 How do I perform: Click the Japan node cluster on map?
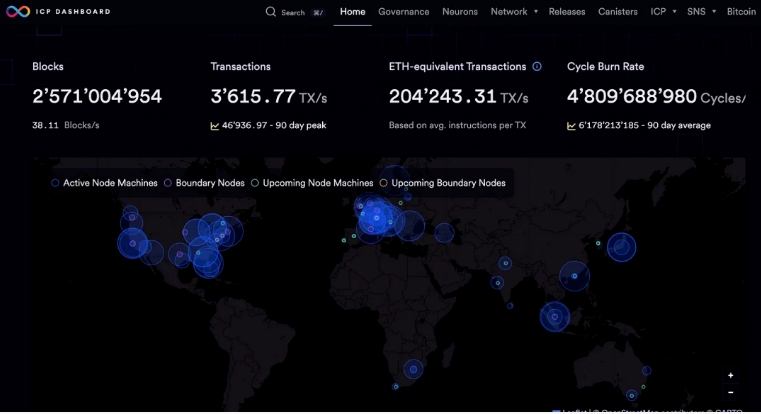621,247
